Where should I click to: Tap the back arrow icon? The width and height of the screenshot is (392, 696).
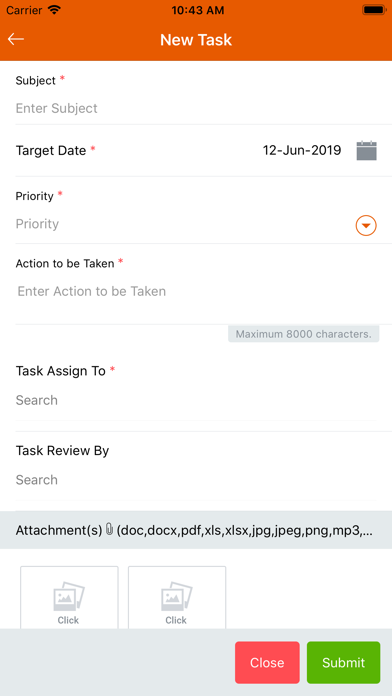[16, 39]
